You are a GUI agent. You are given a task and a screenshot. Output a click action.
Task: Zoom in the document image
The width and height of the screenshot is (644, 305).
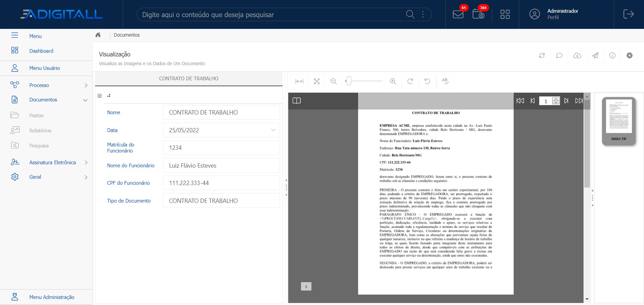point(393,81)
